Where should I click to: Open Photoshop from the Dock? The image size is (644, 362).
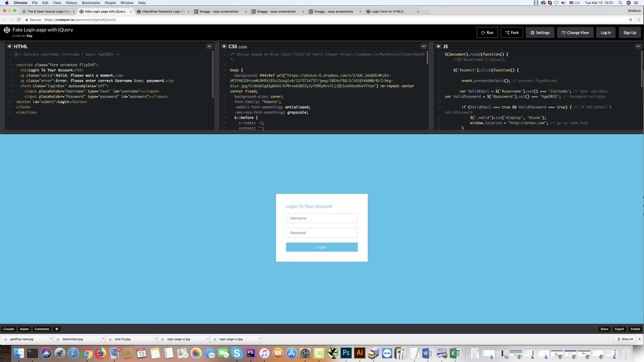(346, 353)
